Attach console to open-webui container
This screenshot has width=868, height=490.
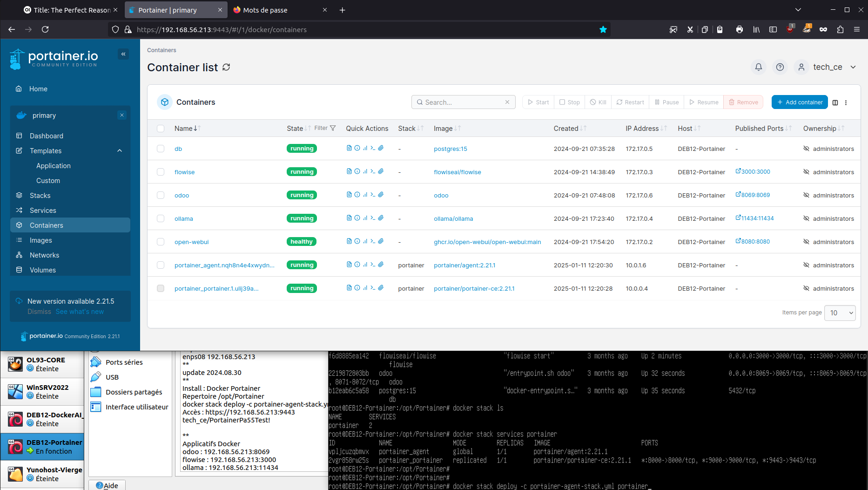[x=381, y=241]
